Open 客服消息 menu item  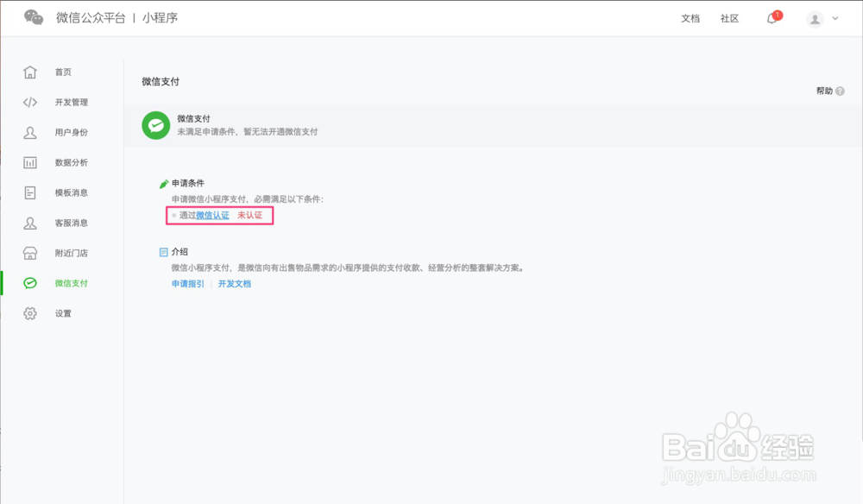[71, 223]
